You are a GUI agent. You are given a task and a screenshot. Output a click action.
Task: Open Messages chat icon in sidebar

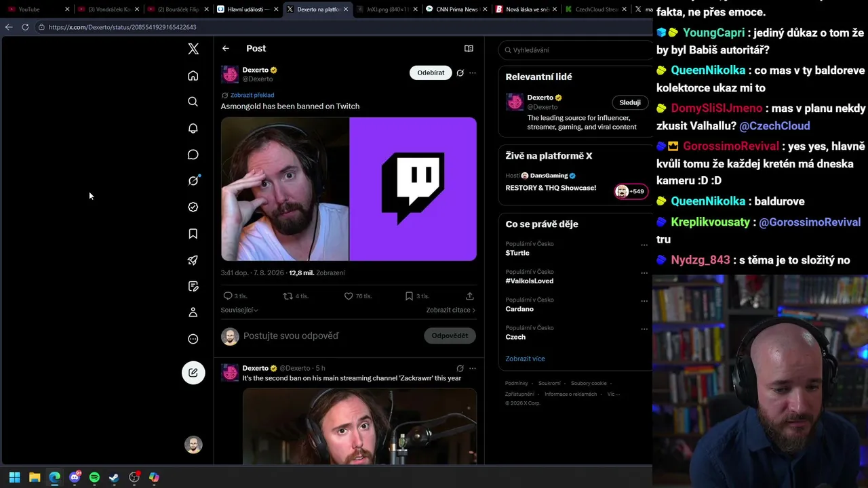[193, 155]
